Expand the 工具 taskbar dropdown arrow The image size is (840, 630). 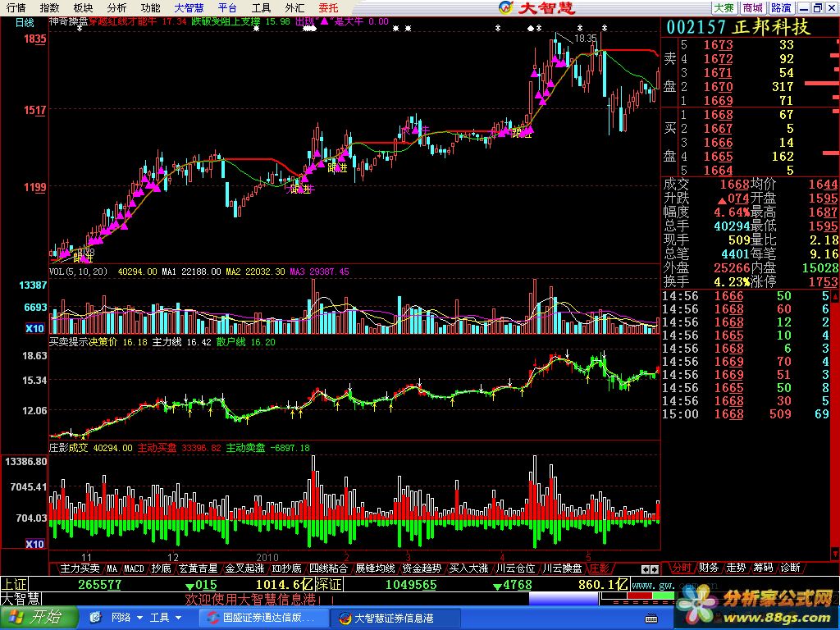click(x=178, y=618)
